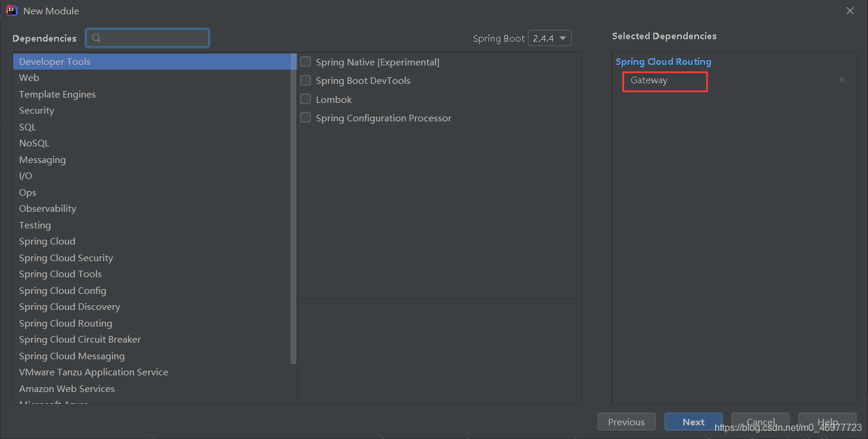Select the Template Engines category
This screenshot has width=868, height=439.
coord(152,94)
